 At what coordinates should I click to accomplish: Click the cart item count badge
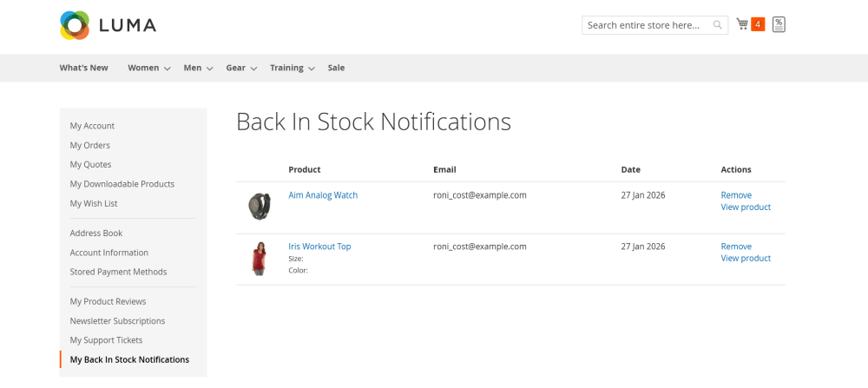click(x=758, y=24)
